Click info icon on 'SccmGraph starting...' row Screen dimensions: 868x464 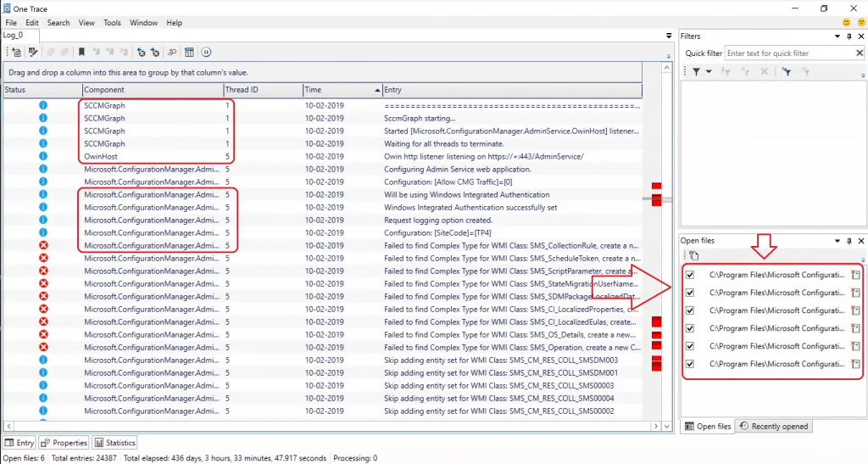[x=43, y=118]
